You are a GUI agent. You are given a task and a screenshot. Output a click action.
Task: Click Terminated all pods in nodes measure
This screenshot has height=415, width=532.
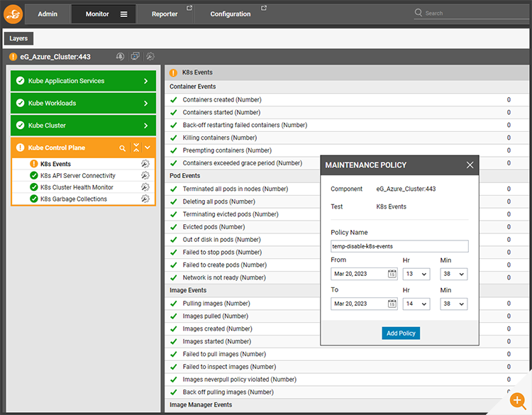click(x=235, y=189)
